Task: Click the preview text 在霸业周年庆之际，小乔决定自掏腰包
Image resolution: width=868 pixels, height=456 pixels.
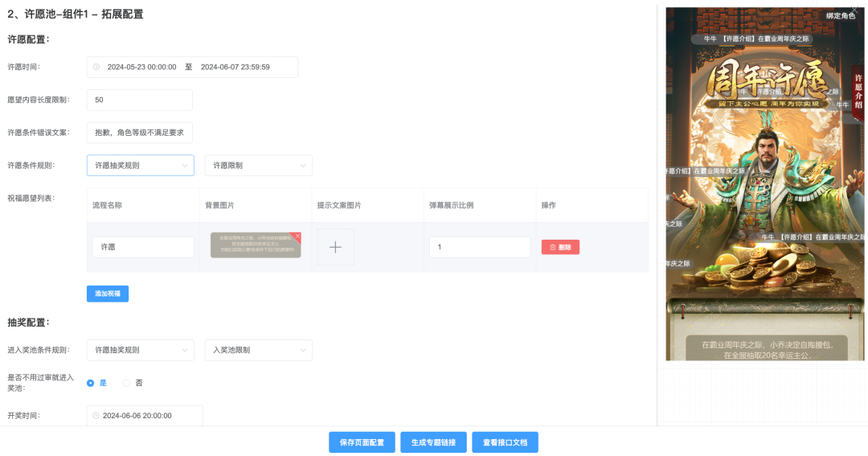Action: tap(768, 345)
